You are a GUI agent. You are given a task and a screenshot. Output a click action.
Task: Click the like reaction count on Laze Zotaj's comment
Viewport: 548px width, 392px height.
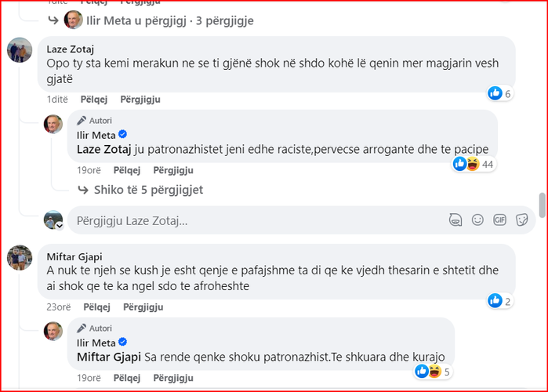point(499,94)
